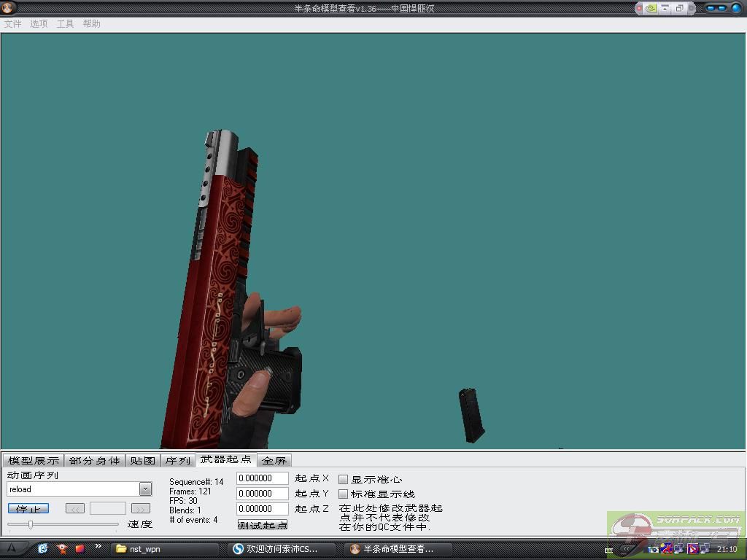Viewport: 747px width, 560px height.
Task: Click the keyboard icon in system tray
Action: 609,550
